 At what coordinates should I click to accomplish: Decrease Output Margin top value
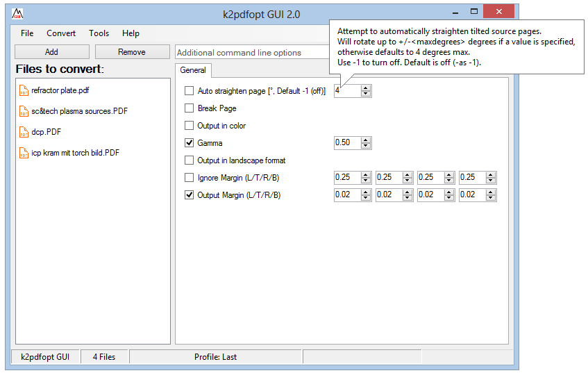tap(408, 198)
